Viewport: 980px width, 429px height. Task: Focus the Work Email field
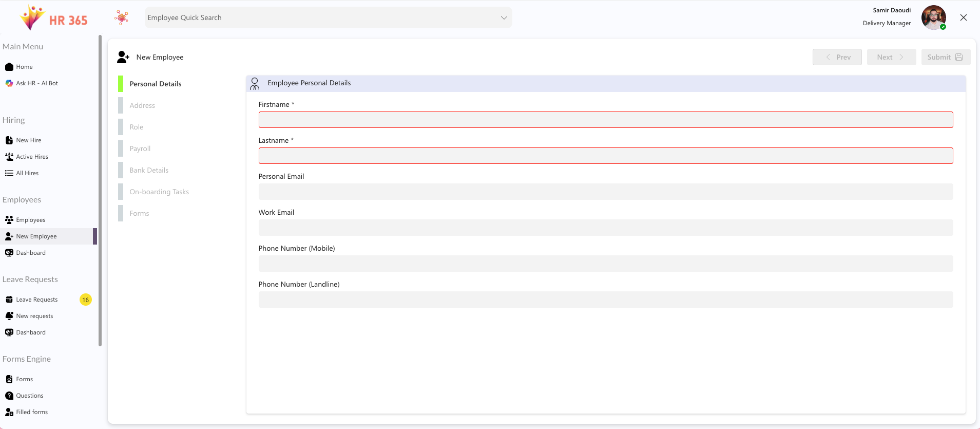click(x=605, y=228)
